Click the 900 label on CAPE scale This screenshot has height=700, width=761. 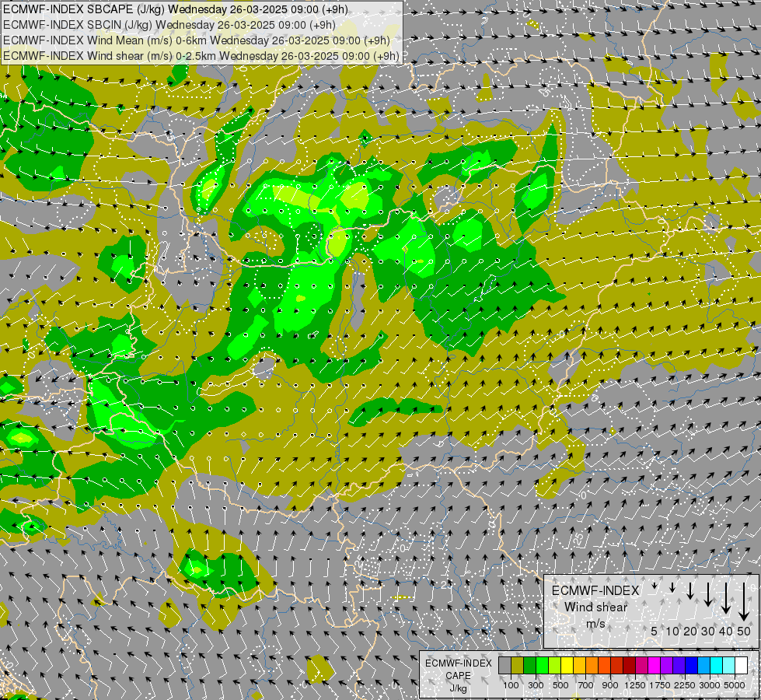(610, 686)
